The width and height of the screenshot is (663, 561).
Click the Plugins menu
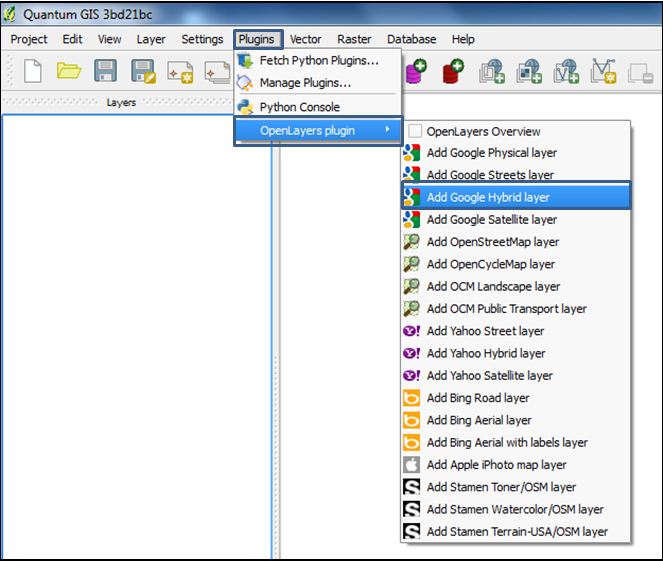pos(256,39)
